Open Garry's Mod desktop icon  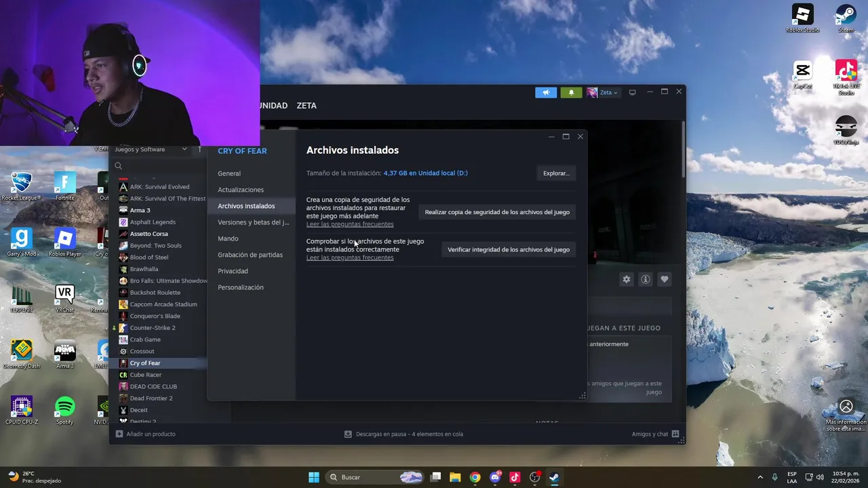click(x=21, y=242)
